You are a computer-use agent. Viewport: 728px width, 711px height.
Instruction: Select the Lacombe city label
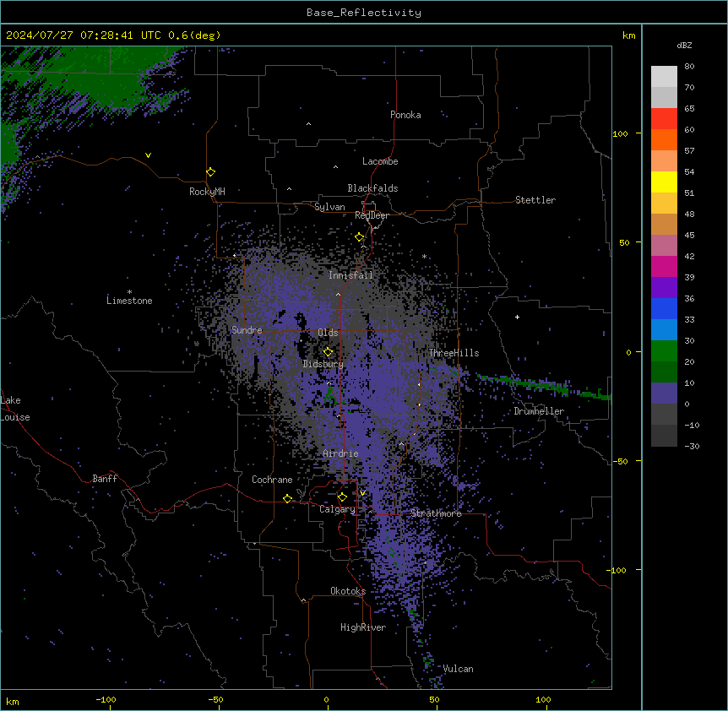(380, 161)
